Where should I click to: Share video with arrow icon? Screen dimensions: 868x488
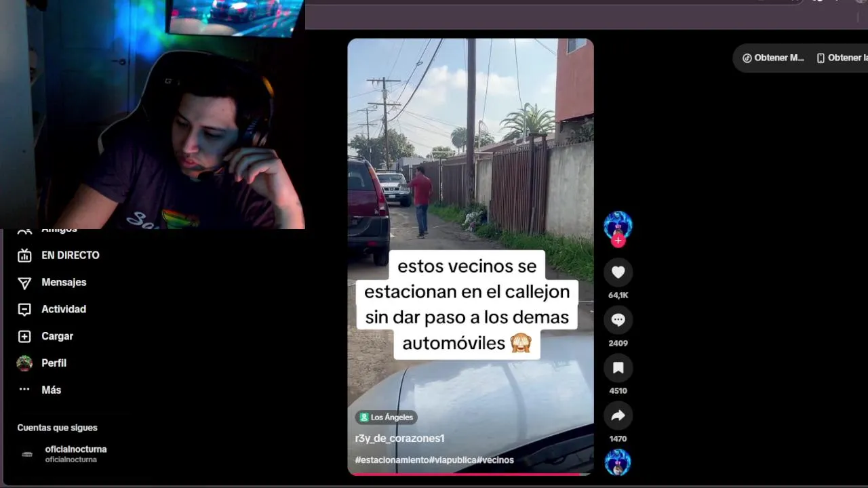coord(618,415)
